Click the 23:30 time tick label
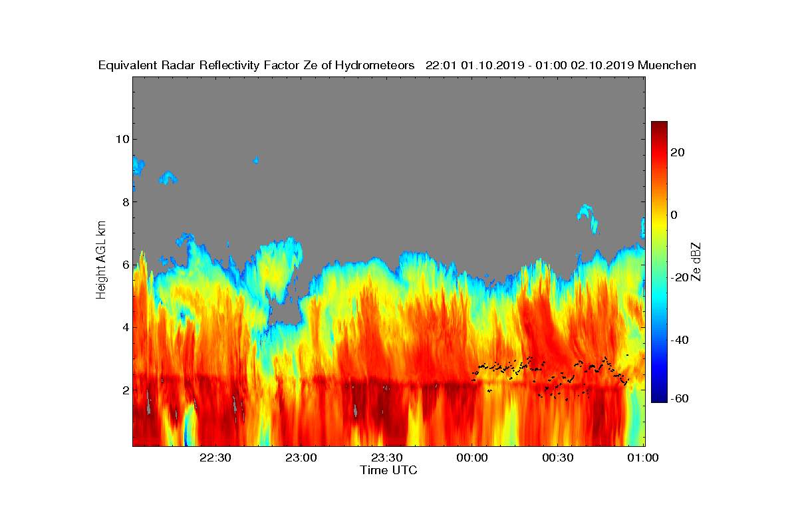Screen dimensions: 798x532 [x=386, y=458]
